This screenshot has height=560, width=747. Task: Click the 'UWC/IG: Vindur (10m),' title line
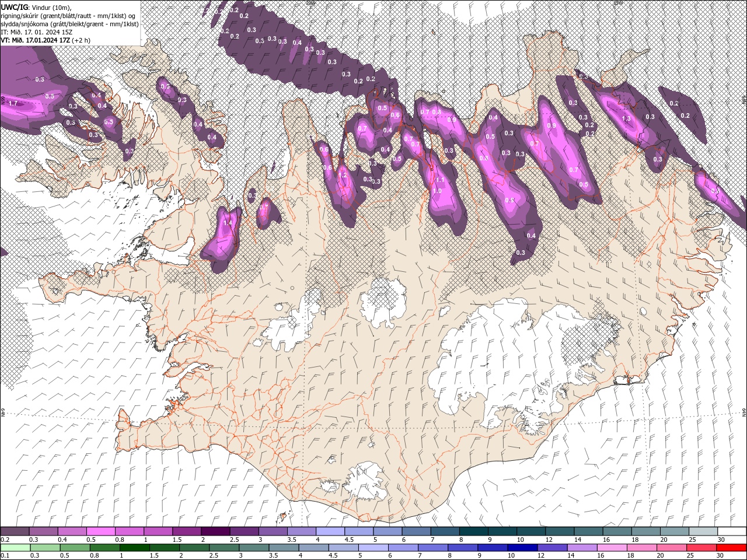[x=35, y=6]
